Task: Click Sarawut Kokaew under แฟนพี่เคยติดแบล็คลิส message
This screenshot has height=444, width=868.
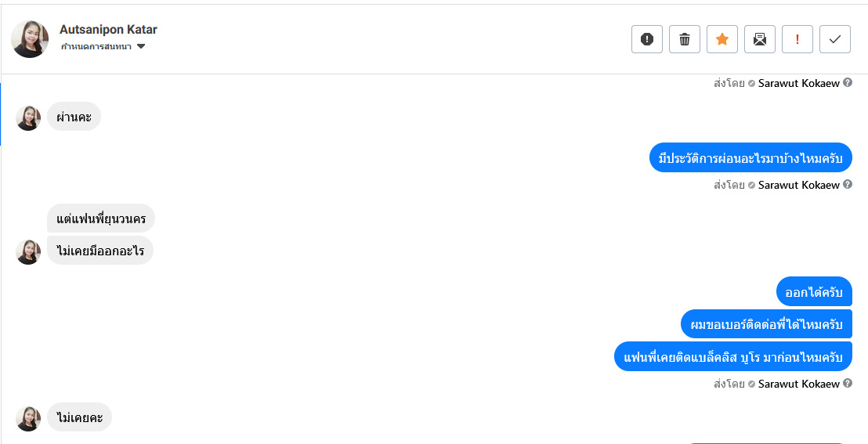Action: point(798,384)
